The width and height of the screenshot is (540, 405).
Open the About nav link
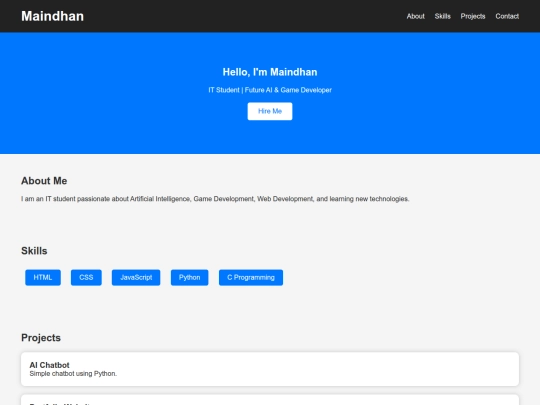(415, 16)
